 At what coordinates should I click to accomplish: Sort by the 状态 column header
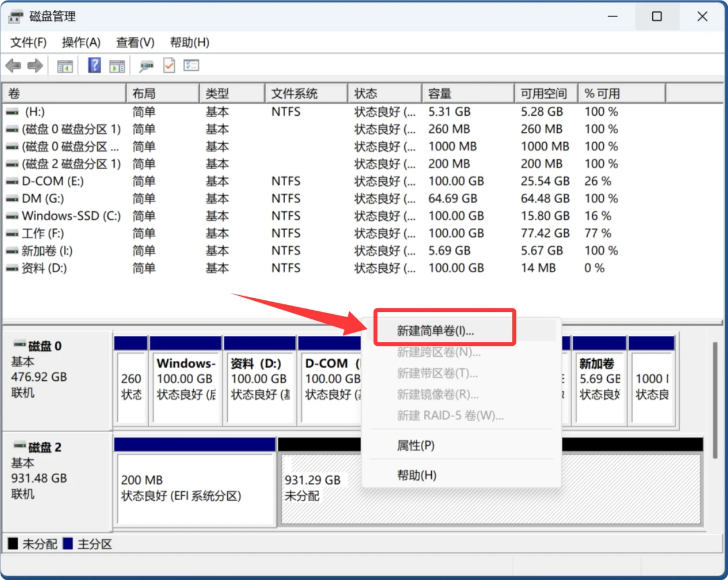pos(385,93)
